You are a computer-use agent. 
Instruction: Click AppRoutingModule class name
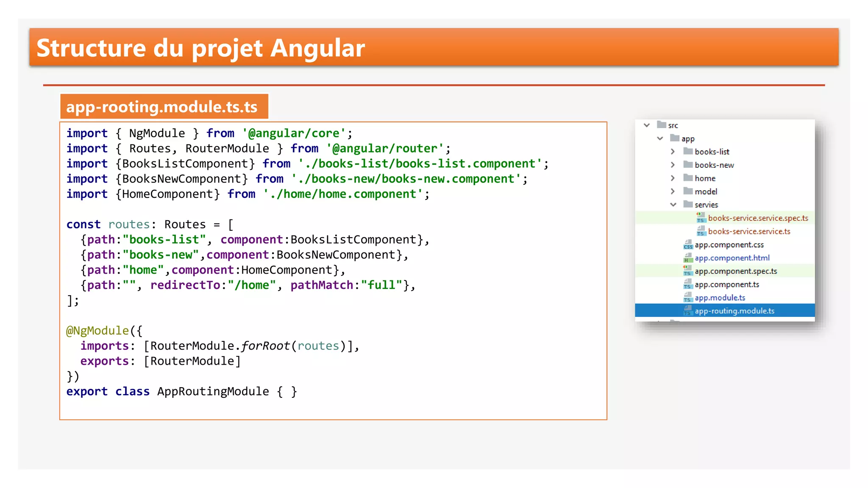(x=213, y=391)
